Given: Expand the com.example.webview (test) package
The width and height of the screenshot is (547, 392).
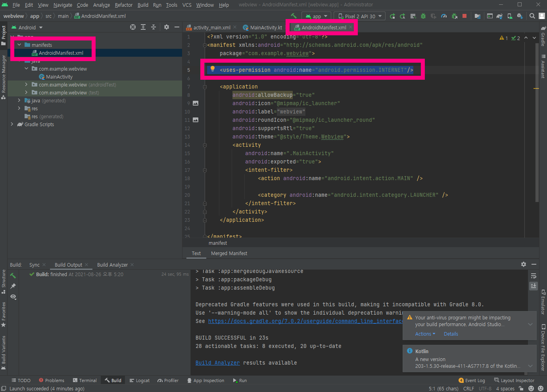Looking at the screenshot, I should point(26,92).
